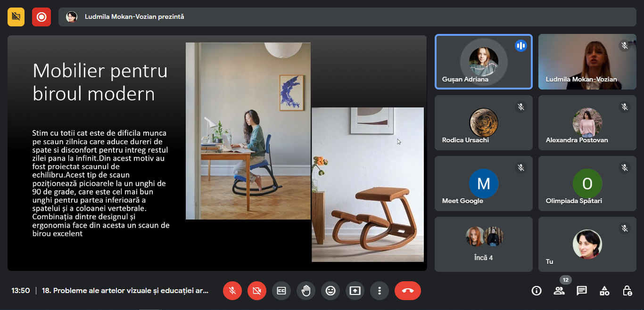Viewport: 644px width, 310px height.
Task: Unmute the microphone
Action: 232,291
